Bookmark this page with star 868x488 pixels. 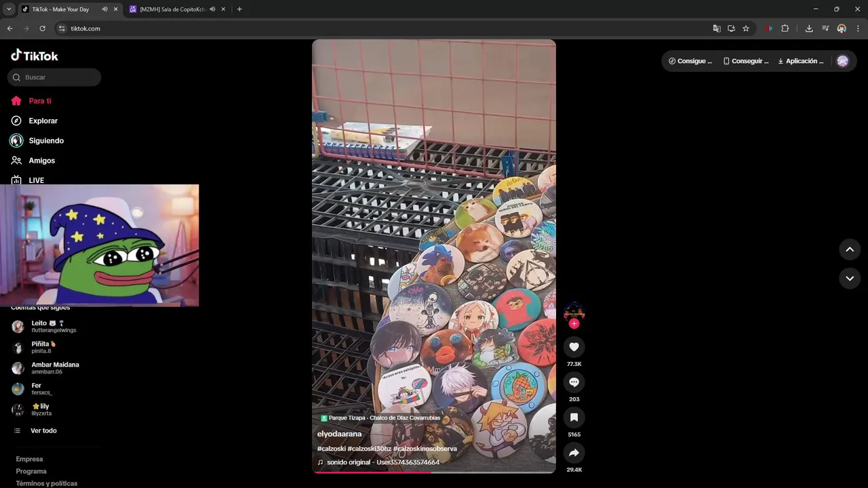[x=746, y=28]
